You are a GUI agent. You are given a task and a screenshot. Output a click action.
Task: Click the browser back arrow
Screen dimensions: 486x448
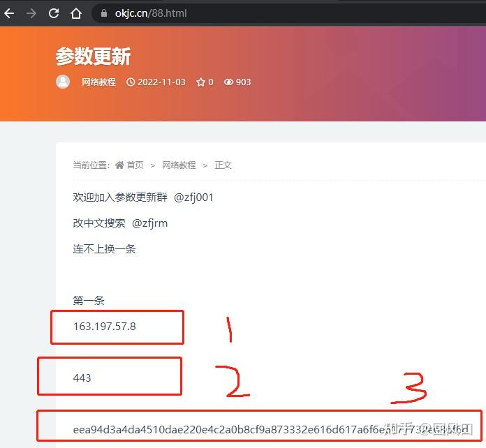(x=9, y=13)
